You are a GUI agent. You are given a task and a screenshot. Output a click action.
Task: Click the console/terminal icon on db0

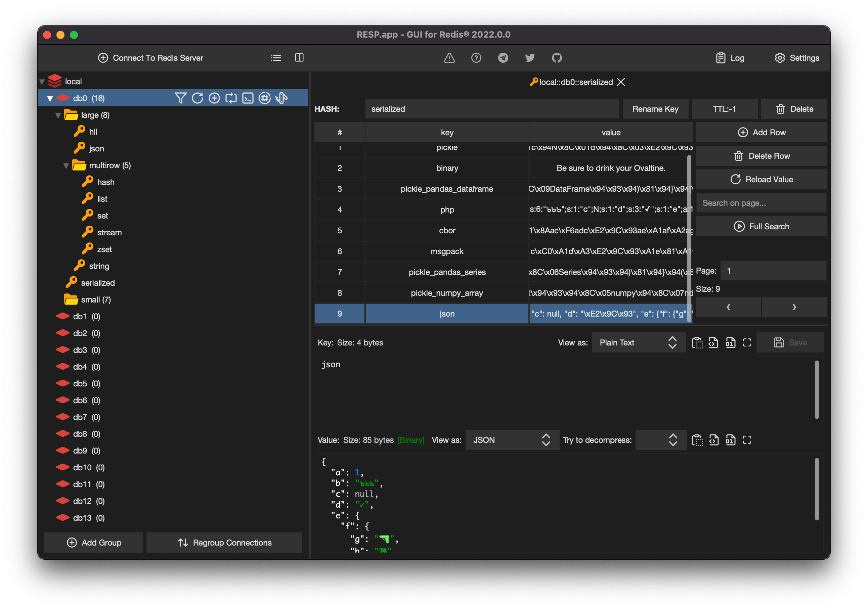(248, 98)
